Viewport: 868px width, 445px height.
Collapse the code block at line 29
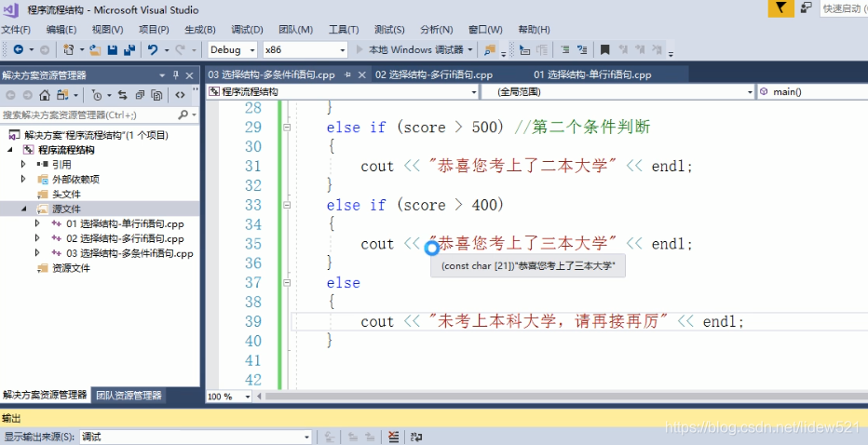click(x=287, y=128)
